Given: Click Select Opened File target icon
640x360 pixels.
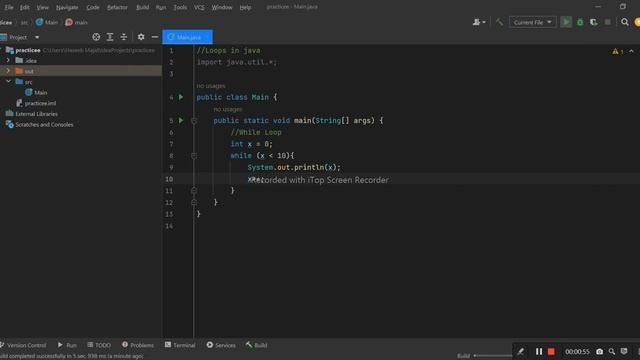Looking at the screenshot, I should point(96,37).
